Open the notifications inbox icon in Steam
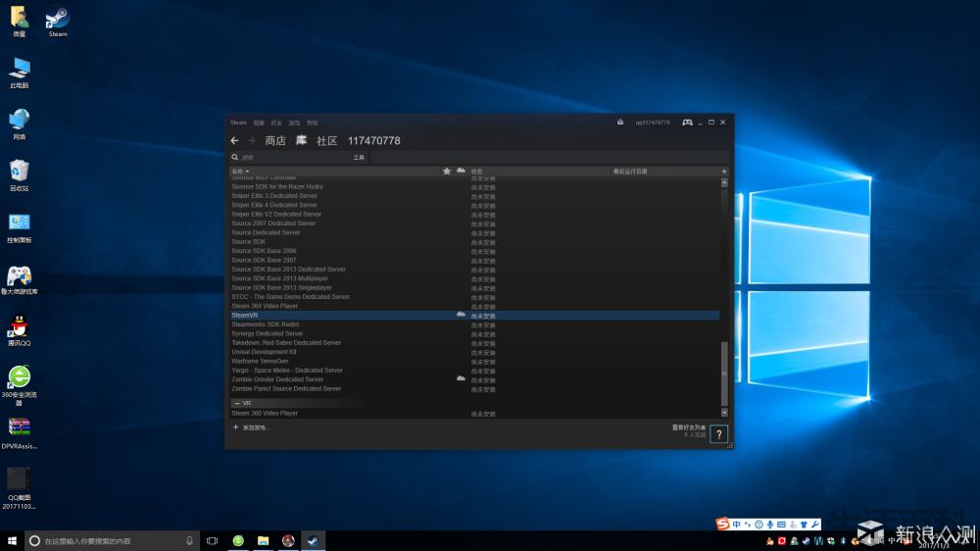980x551 pixels. (620, 123)
